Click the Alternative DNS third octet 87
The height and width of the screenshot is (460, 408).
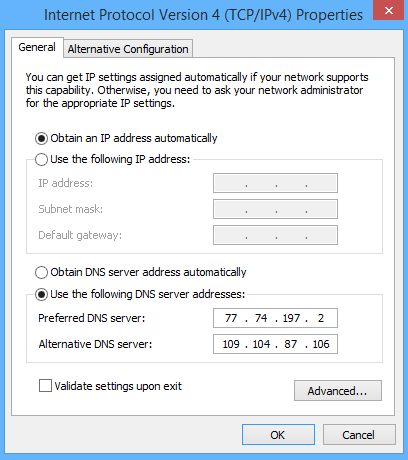point(291,344)
